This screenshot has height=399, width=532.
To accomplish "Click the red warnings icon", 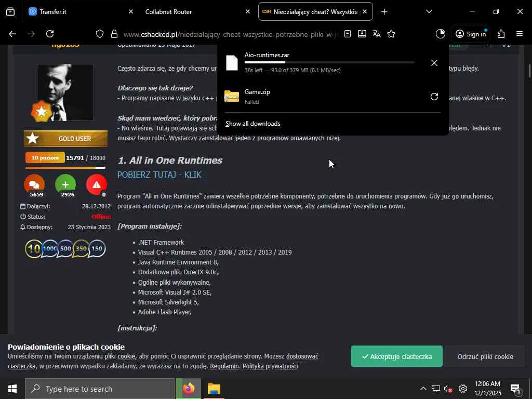I will point(97,184).
